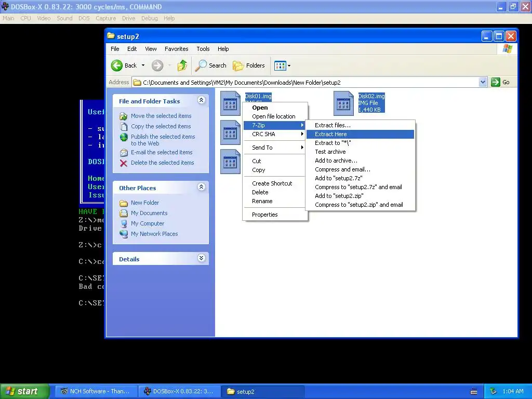Expand the CRC SHA submenu

(x=274, y=134)
